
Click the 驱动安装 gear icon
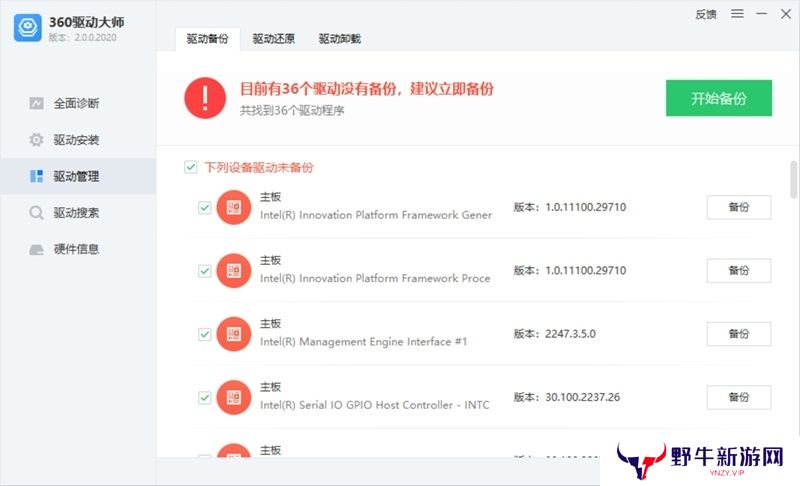pyautogui.click(x=36, y=140)
